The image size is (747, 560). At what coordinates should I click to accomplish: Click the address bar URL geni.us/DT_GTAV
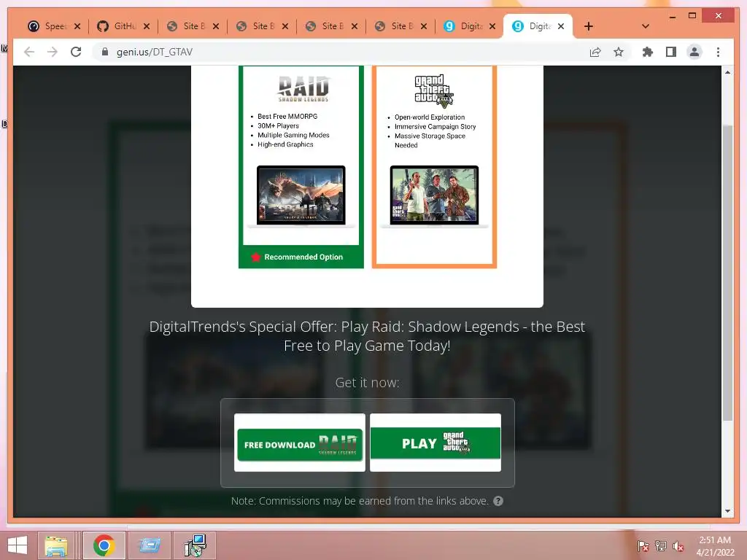(x=155, y=52)
